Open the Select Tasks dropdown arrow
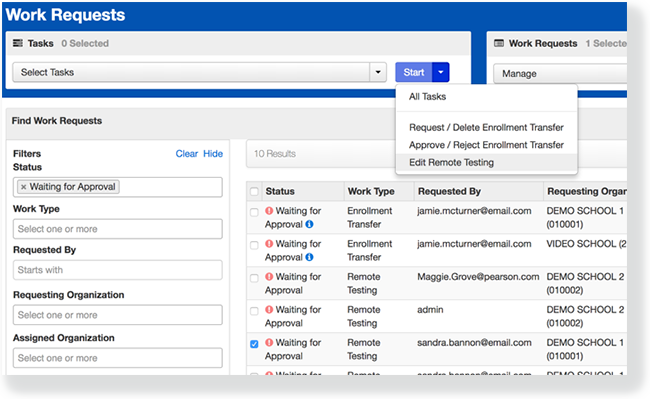Screen dimensions: 650x399 point(378,72)
